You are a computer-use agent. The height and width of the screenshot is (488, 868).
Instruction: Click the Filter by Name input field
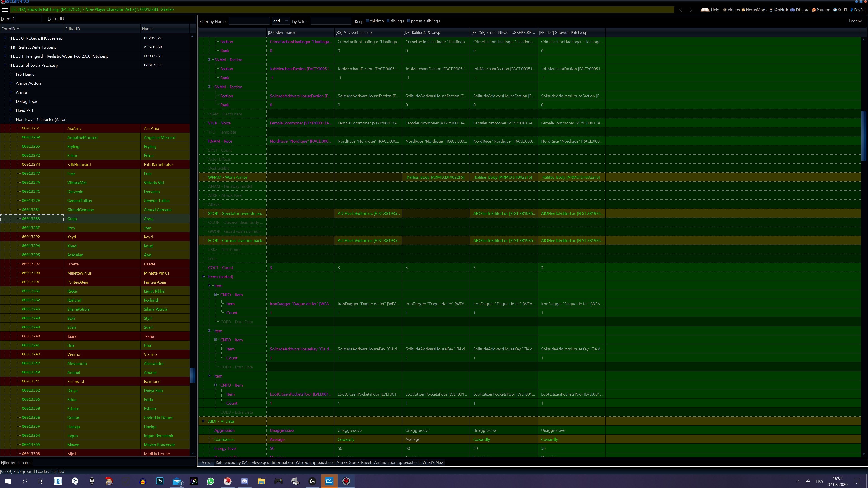pos(249,21)
